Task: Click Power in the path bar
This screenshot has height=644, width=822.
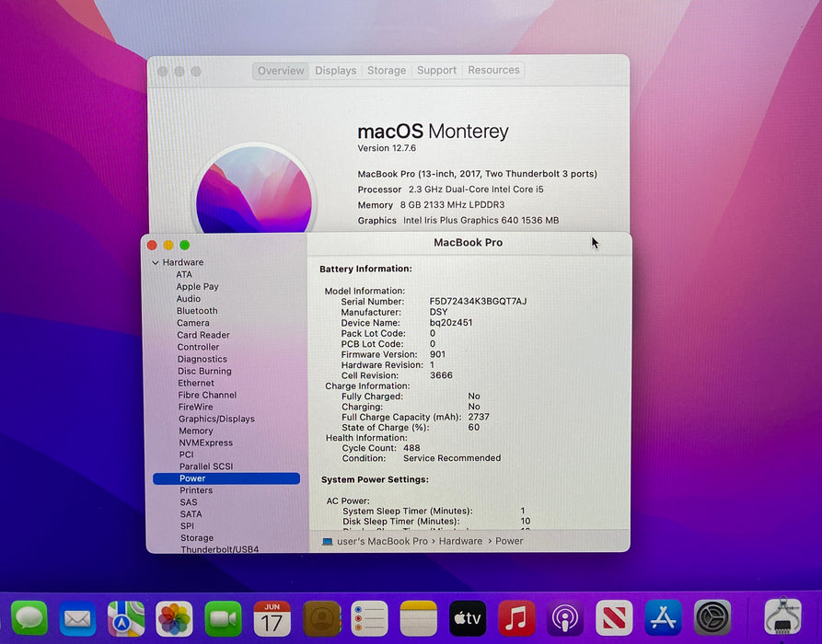Action: pyautogui.click(x=509, y=541)
